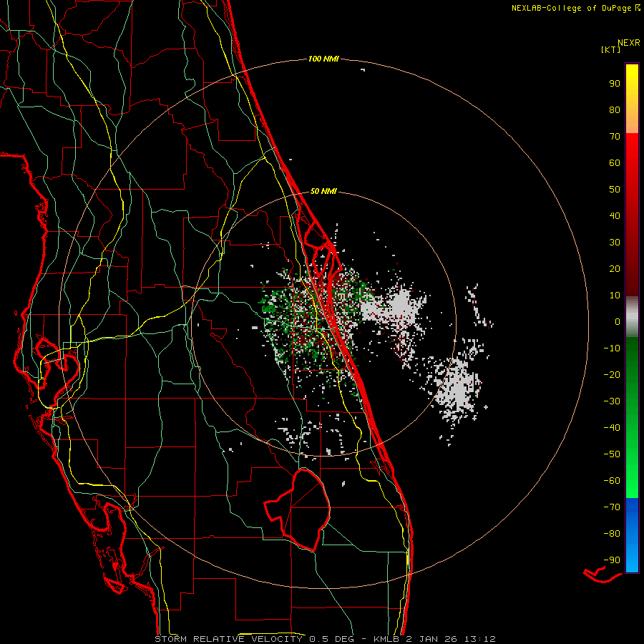Click the KMLB station identifier in the caption
The height and width of the screenshot is (644, 644).
tap(386, 639)
